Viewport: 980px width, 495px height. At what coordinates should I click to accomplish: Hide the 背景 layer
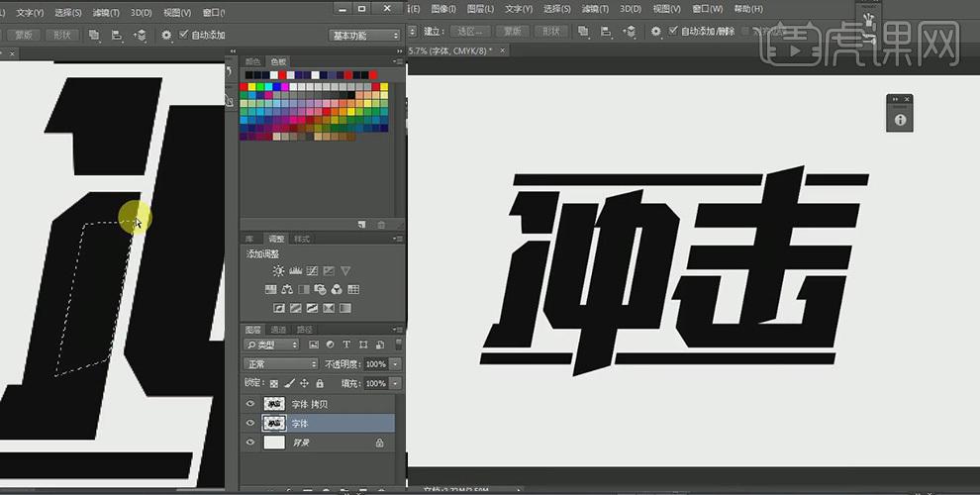(x=250, y=443)
